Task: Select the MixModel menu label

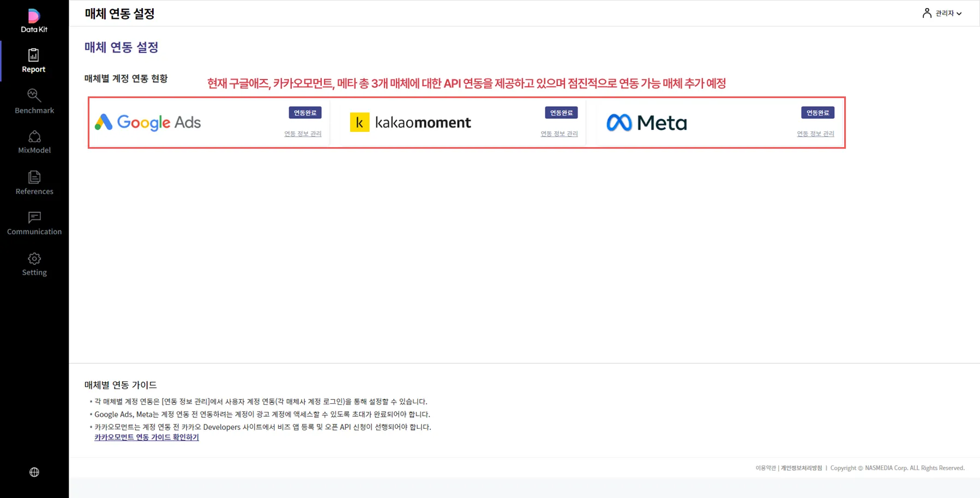Action: (x=34, y=150)
